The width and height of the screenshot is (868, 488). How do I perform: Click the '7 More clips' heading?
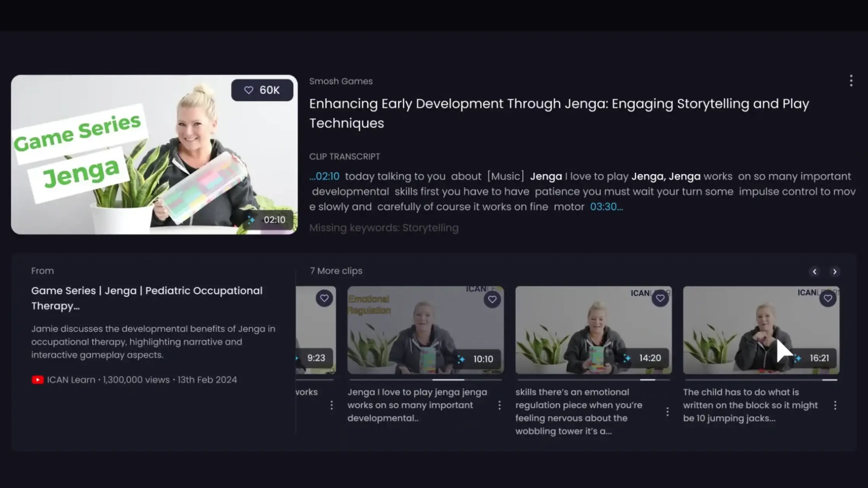[336, 271]
